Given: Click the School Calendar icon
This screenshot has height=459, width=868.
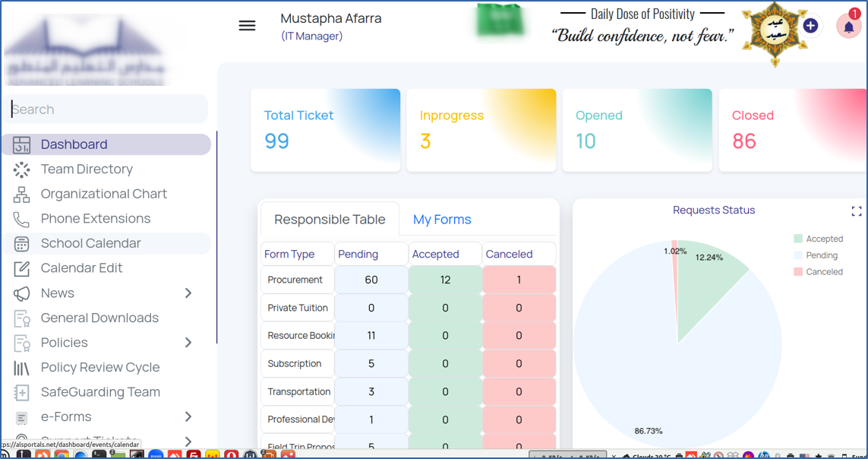Looking at the screenshot, I should coord(21,244).
